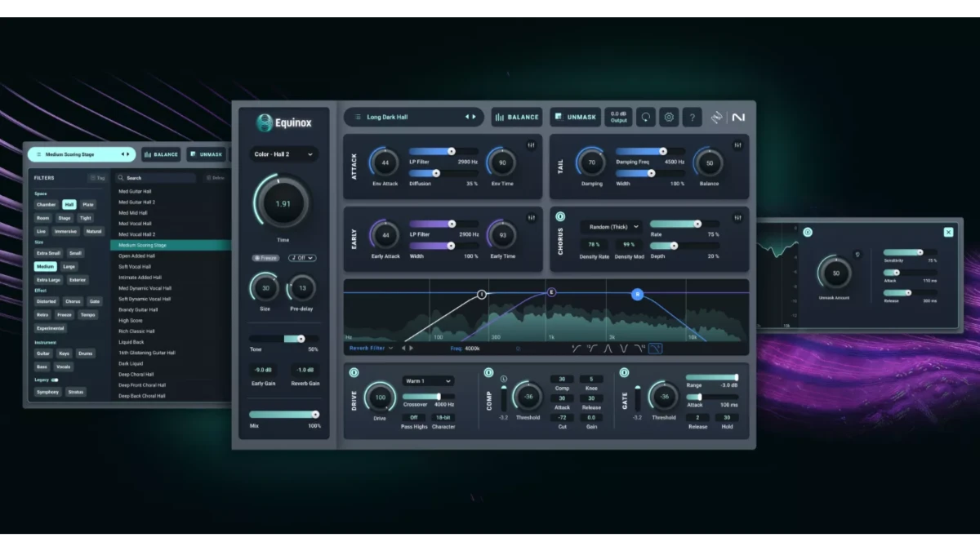Viewport: 980px width, 551px height.
Task: Select the low shelf filter shape icon
Action: 577,349
